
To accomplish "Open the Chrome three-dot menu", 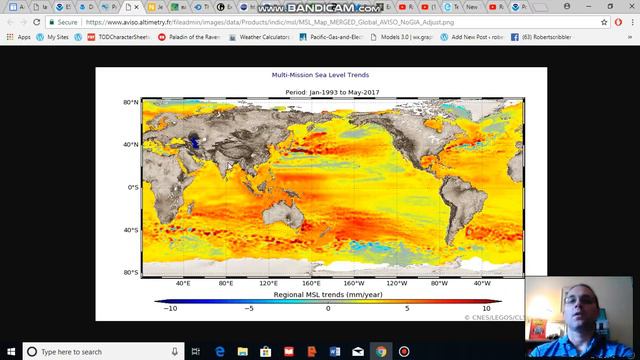I will pos(632,22).
